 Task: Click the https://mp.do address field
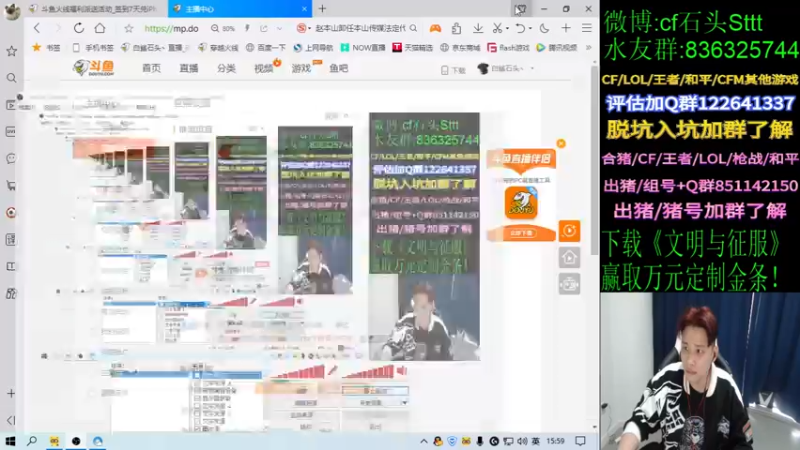(171, 29)
